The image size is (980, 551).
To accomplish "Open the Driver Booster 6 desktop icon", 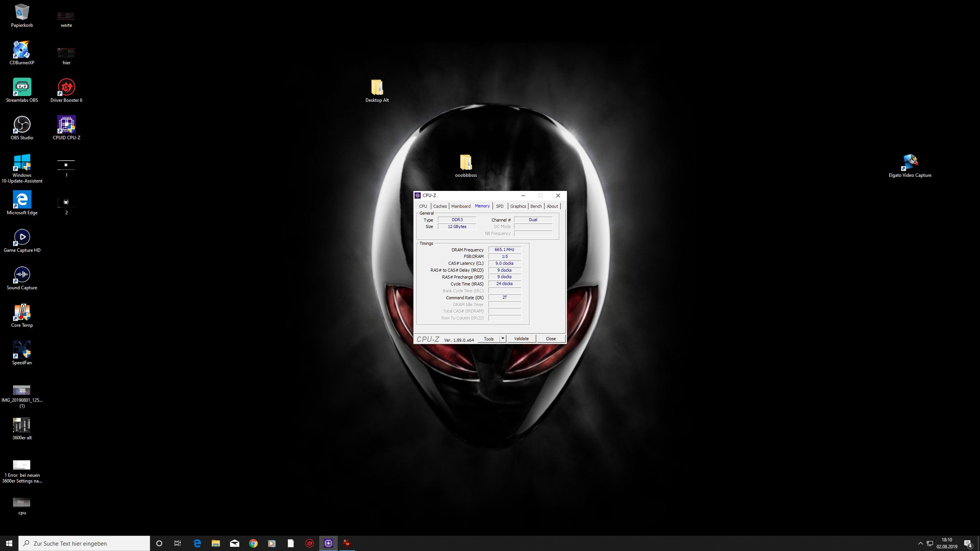I will (x=66, y=88).
